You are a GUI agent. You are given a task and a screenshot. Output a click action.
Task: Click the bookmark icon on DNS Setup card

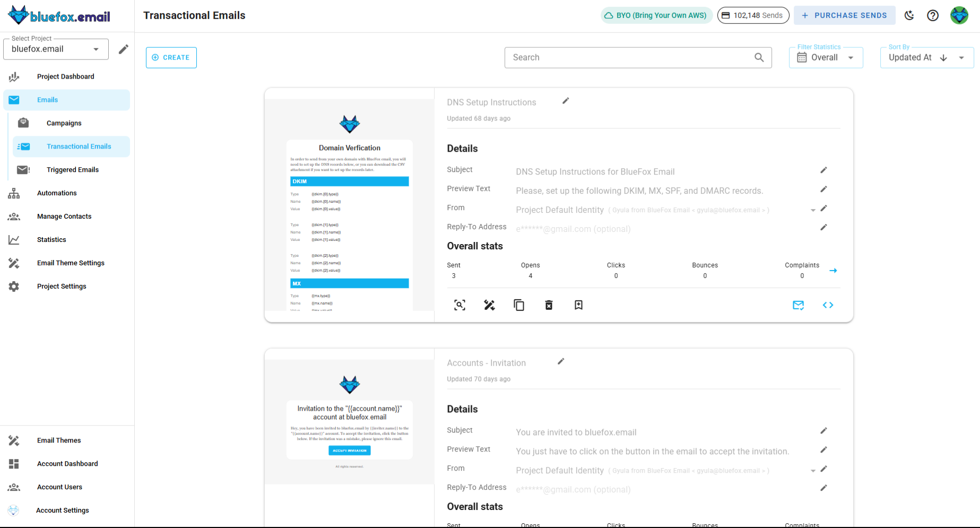tap(578, 305)
